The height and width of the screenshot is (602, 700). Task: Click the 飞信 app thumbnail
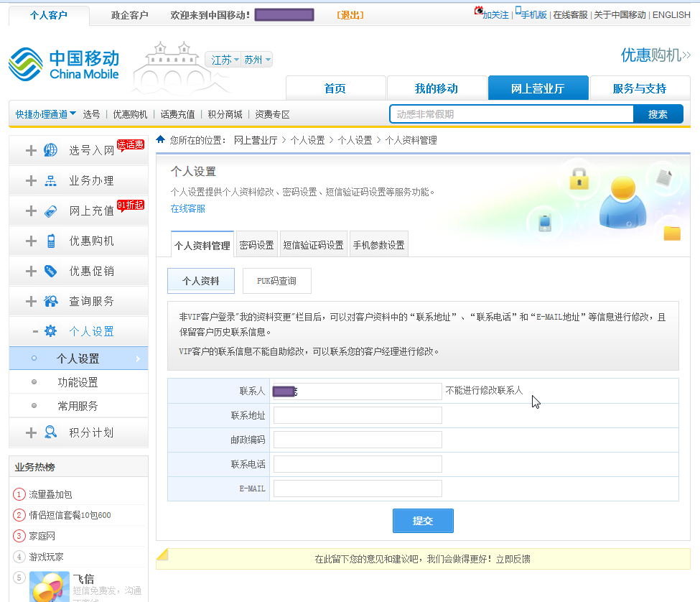pyautogui.click(x=50, y=586)
